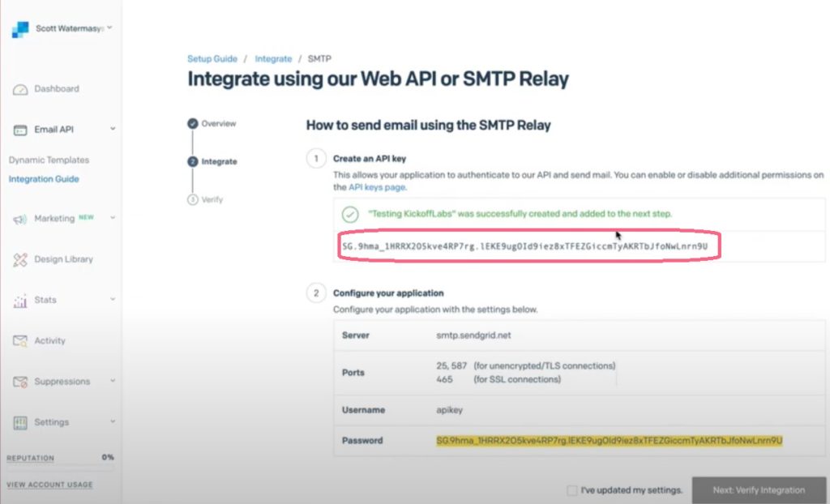Click the server value smtp.sendgrid.net
The image size is (830, 504).
coord(473,335)
